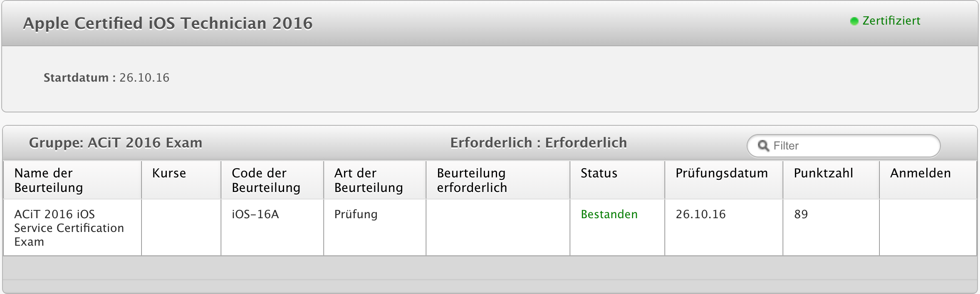
Task: Click the Anmelden column header
Action: tap(920, 173)
